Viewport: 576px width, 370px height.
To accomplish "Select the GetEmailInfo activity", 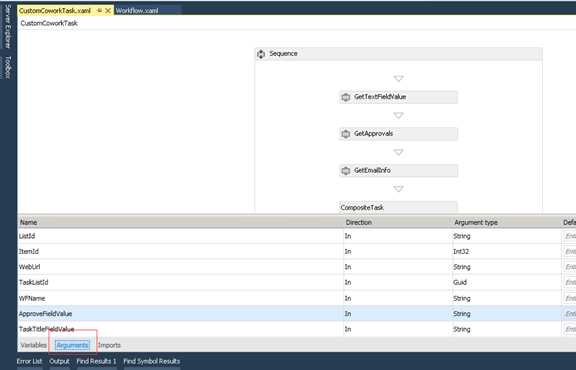I will pyautogui.click(x=398, y=170).
